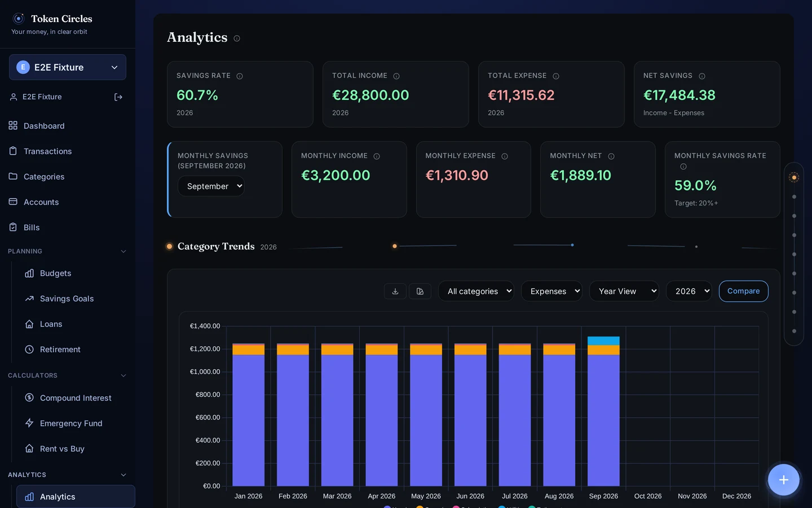The height and width of the screenshot is (508, 812).
Task: Click the Compare button
Action: 744,291
